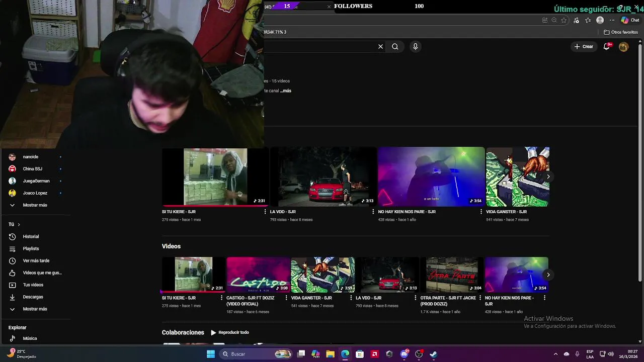Click the YouTube search magnifier button
Image resolution: width=644 pixels, height=362 pixels.
pos(395,46)
